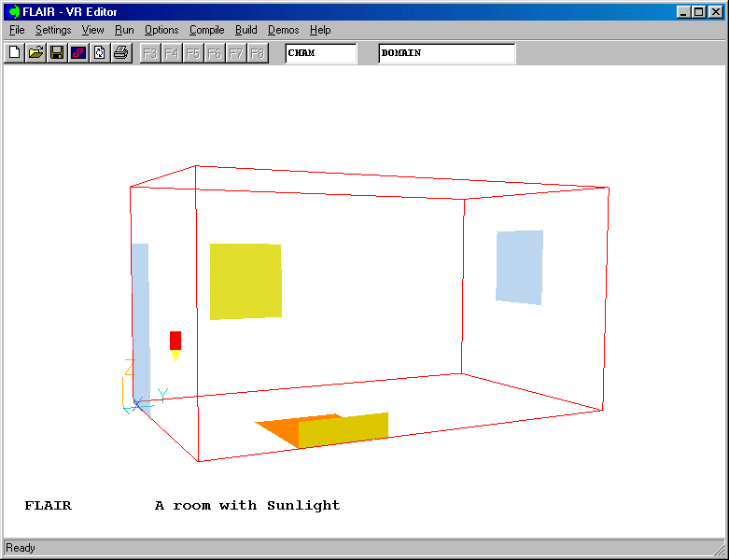Click the Print printer icon
729x560 pixels.
tap(120, 53)
